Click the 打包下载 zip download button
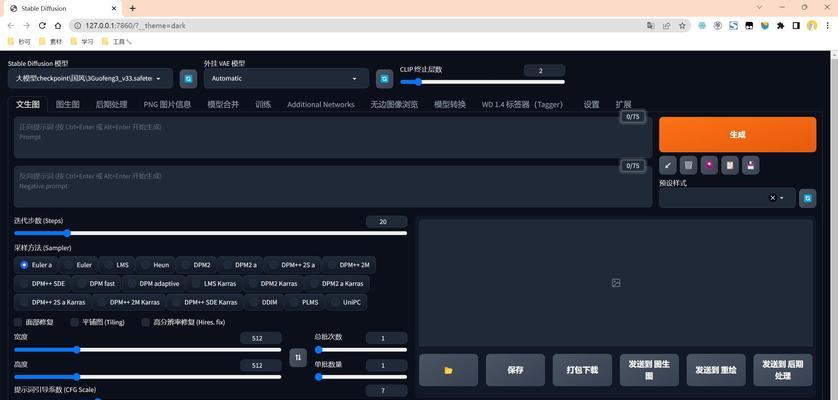This screenshot has width=838, height=400. [582, 370]
